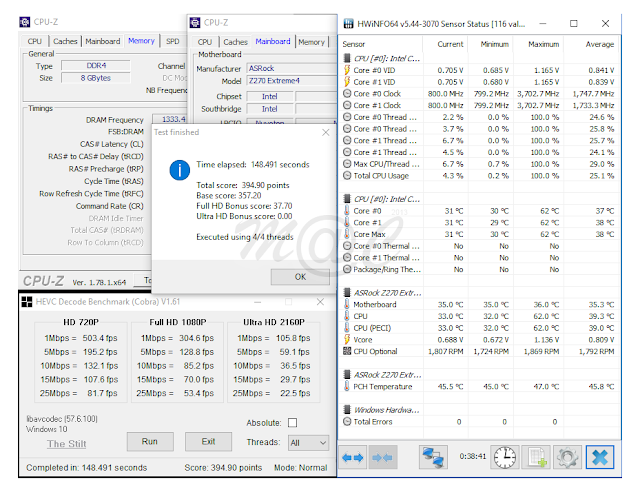Screen dimensions: 640x492
Task: Toggle the Absolute checkbox
Action: (x=292, y=423)
